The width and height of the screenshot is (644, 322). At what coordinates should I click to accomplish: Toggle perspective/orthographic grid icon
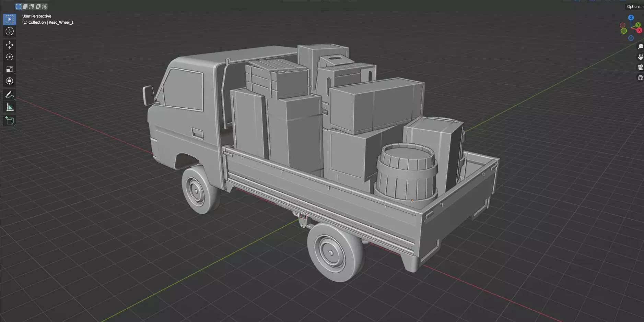[640, 78]
